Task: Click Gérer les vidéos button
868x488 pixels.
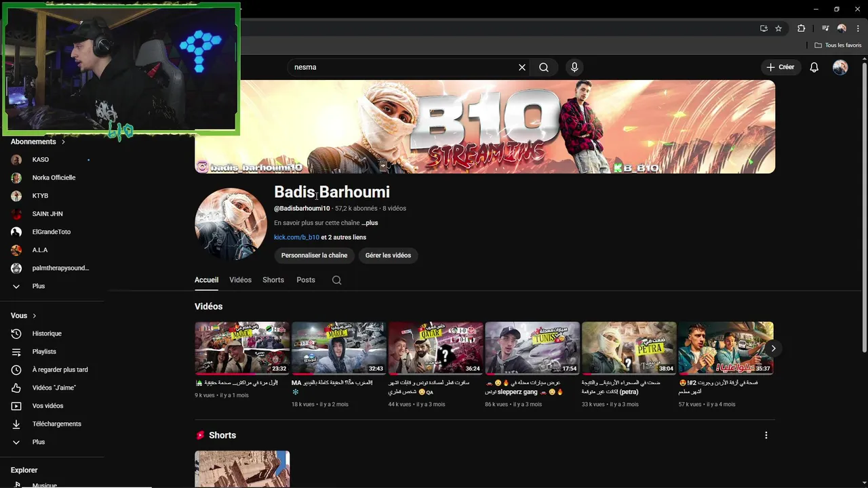Action: [x=388, y=256]
